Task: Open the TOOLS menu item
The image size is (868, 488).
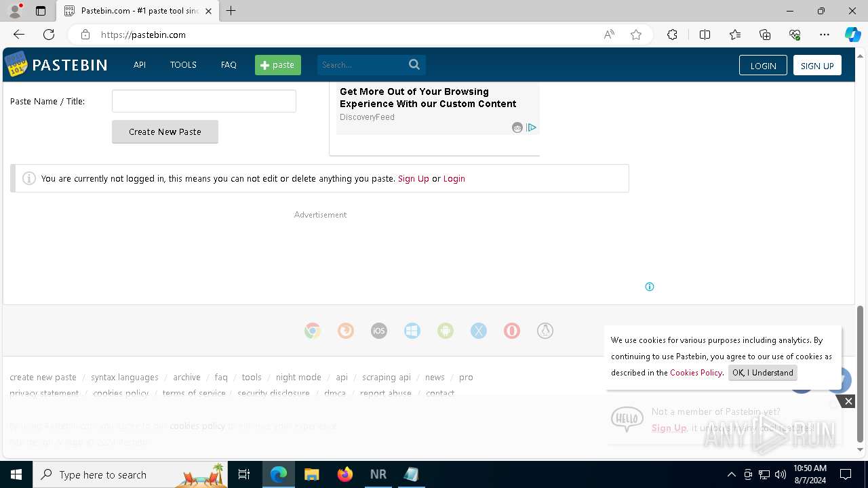Action: 183,65
